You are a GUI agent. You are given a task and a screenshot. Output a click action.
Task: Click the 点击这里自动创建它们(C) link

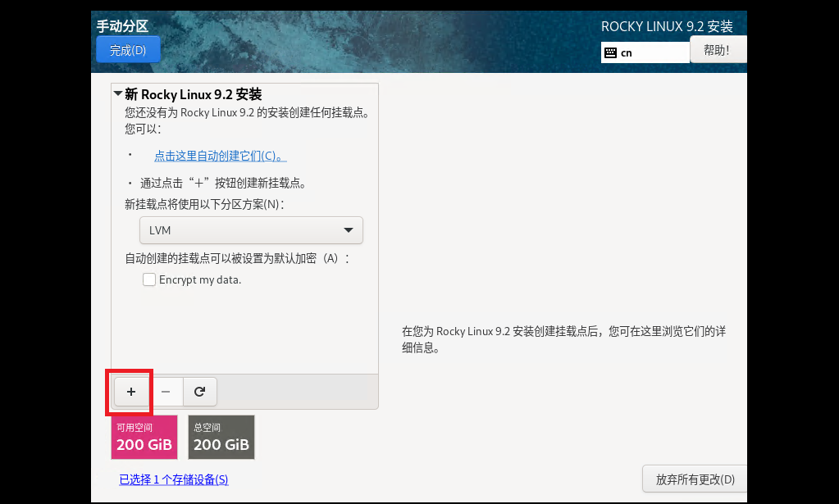pyautogui.click(x=221, y=156)
